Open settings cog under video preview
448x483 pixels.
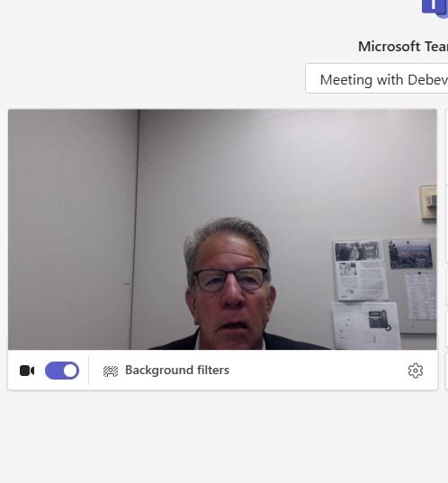coord(415,371)
